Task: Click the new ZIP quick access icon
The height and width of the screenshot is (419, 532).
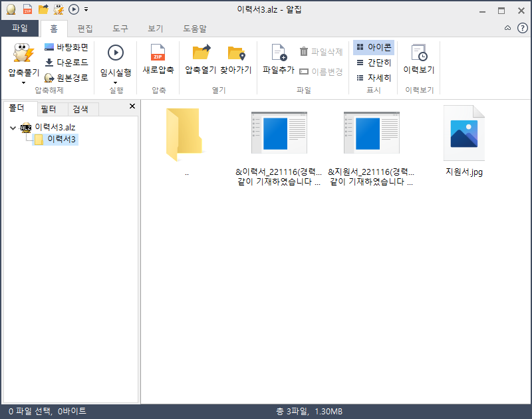Action: tap(27, 9)
